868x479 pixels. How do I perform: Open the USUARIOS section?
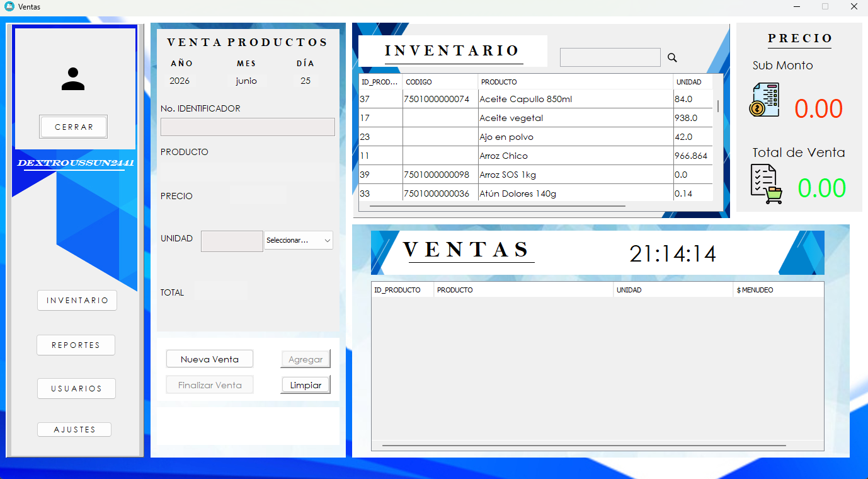point(76,389)
